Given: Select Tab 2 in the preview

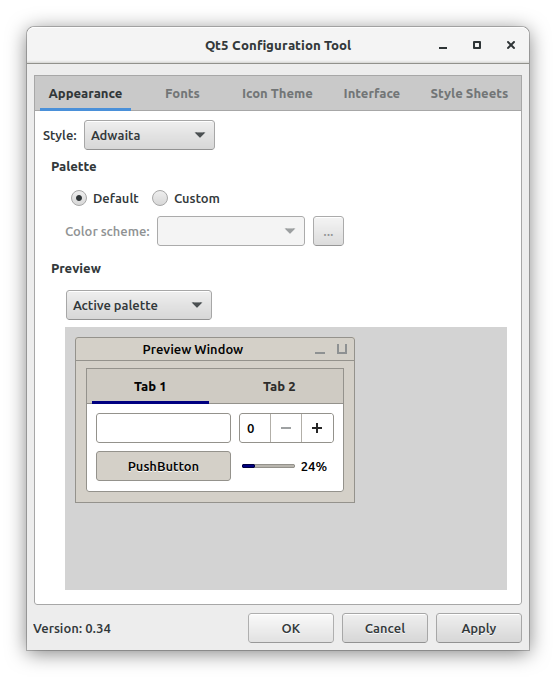Looking at the screenshot, I should point(279,386).
